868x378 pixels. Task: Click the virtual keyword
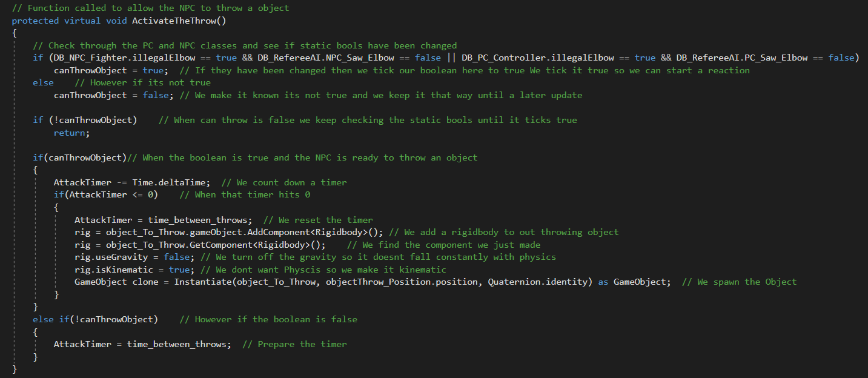82,21
